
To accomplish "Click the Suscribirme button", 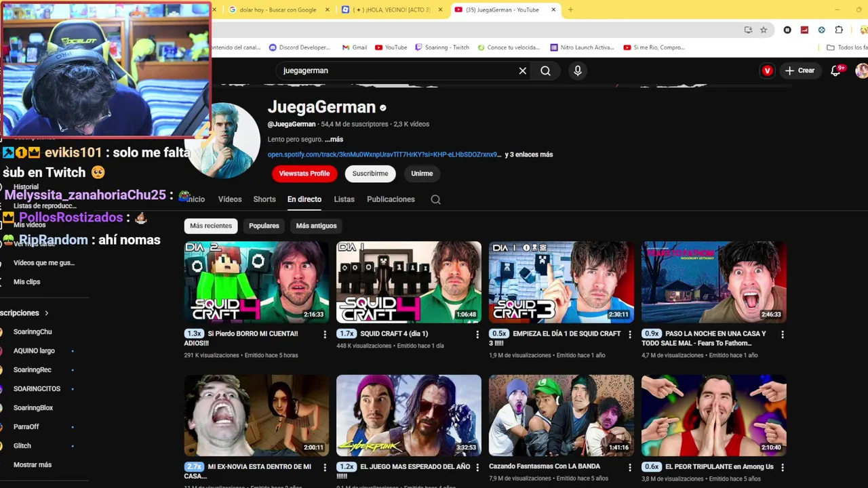I will 370,174.
